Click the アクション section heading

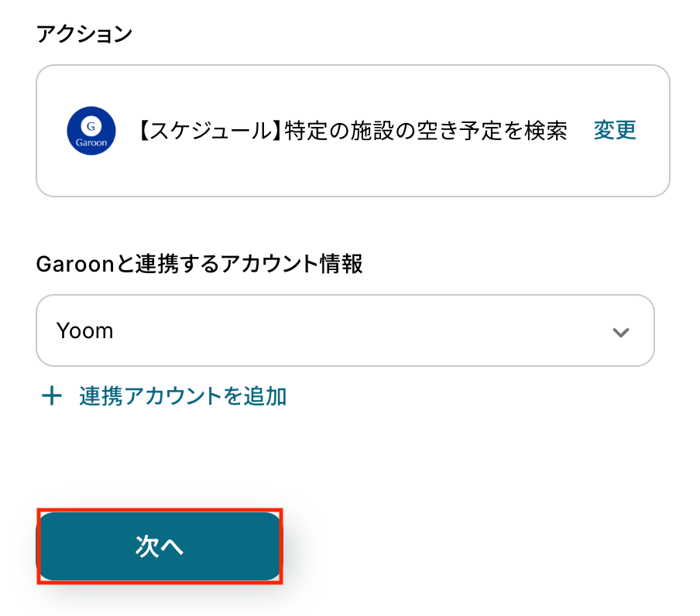[85, 34]
